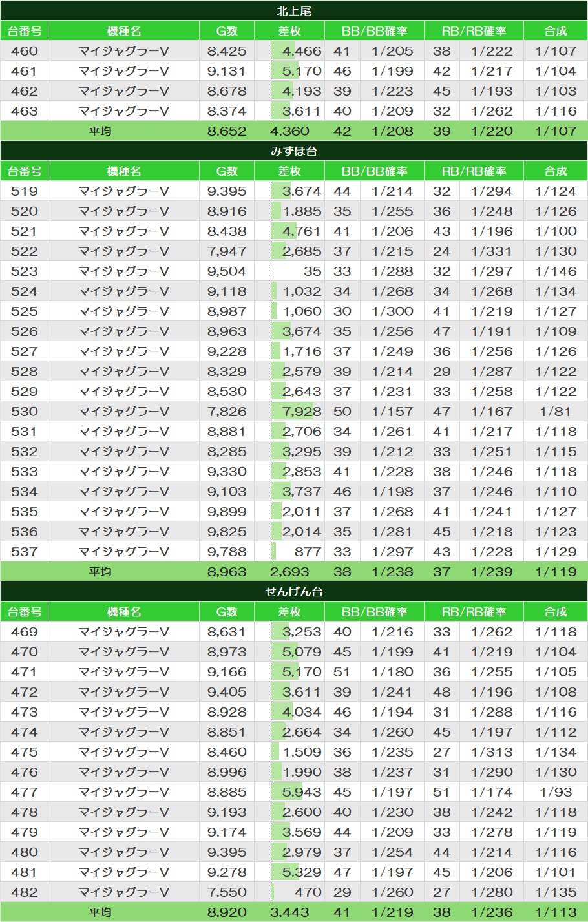This screenshot has height=922, width=588.
Task: Select BB rate 1/198 in row 534
Action: [392, 492]
